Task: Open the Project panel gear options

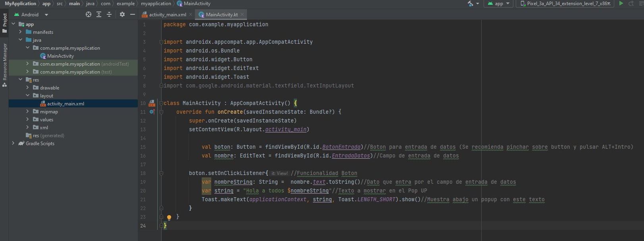Action: [x=122, y=14]
